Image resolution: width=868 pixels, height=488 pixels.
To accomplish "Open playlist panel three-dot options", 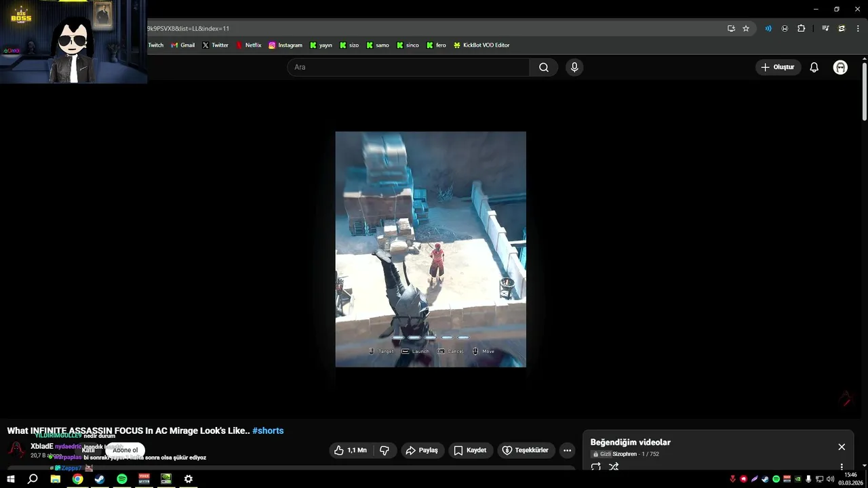I will pyautogui.click(x=842, y=467).
